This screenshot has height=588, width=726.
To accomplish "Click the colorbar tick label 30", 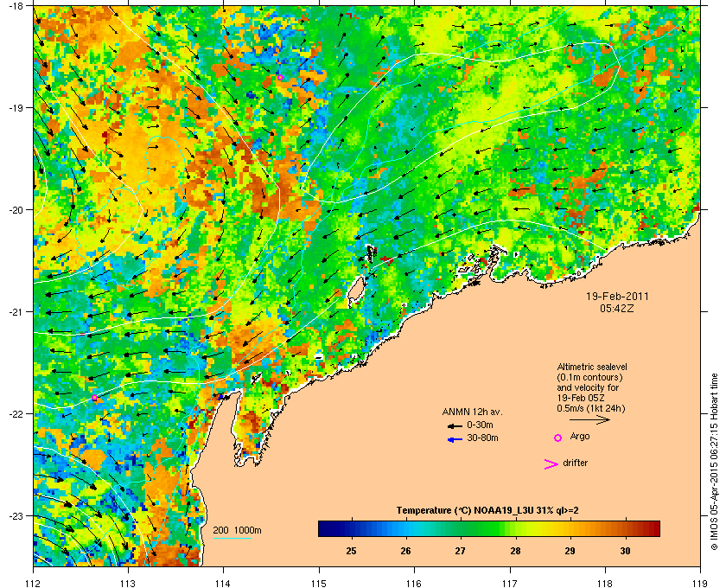I will point(625,551).
